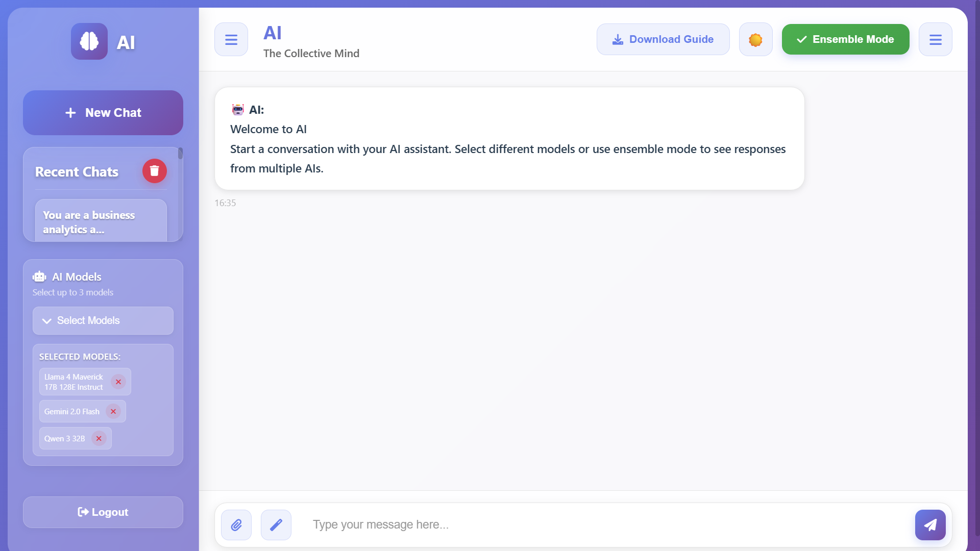Click the Download Guide button
This screenshot has width=980, height=551.
tap(663, 39)
